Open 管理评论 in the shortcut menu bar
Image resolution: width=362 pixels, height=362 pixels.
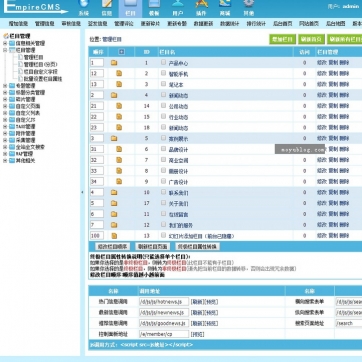click(x=124, y=24)
